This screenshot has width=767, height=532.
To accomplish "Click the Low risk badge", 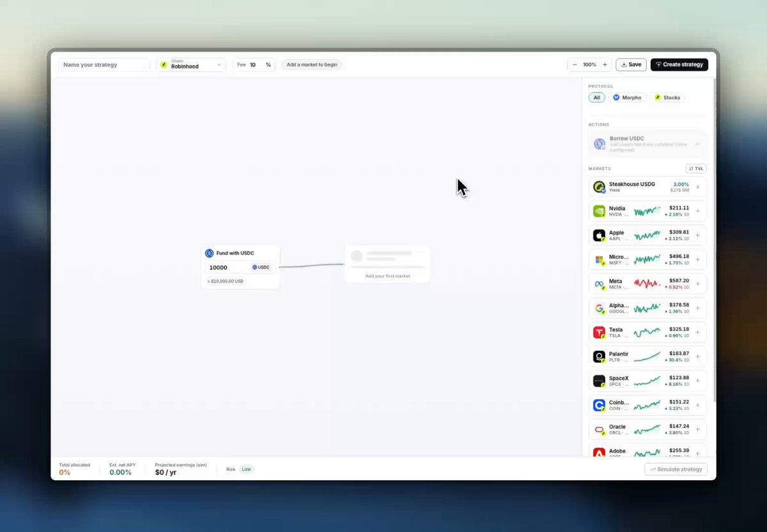I will coord(247,469).
